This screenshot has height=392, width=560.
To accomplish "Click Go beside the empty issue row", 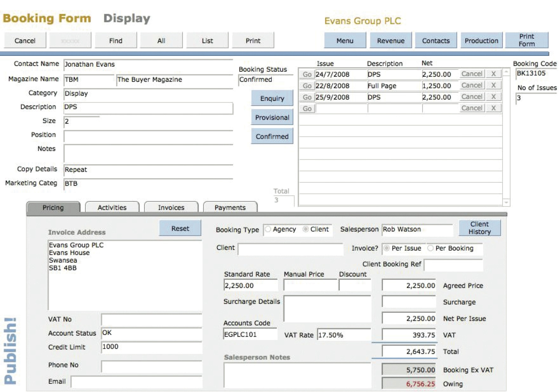I will pos(307,108).
